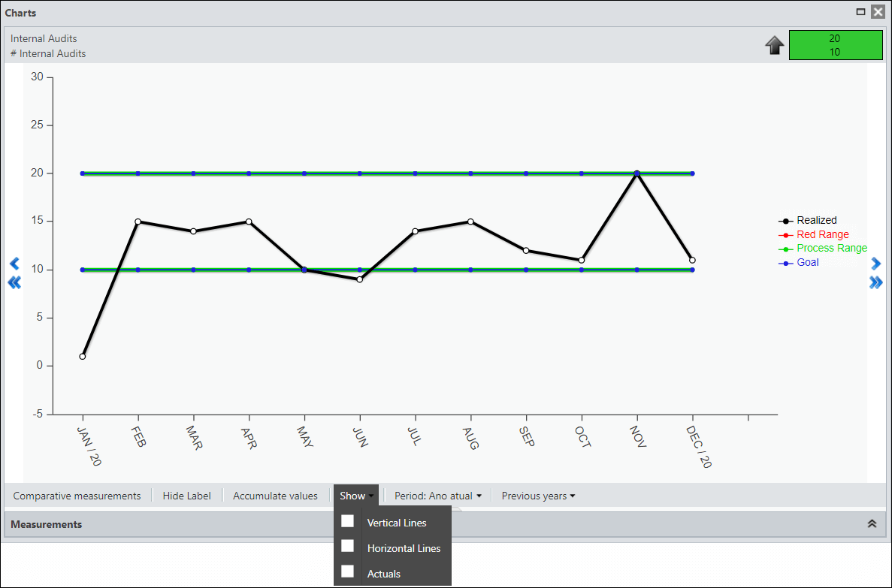Click the single left arrow navigation icon
Viewport: 892px width, 588px height.
(x=15, y=264)
